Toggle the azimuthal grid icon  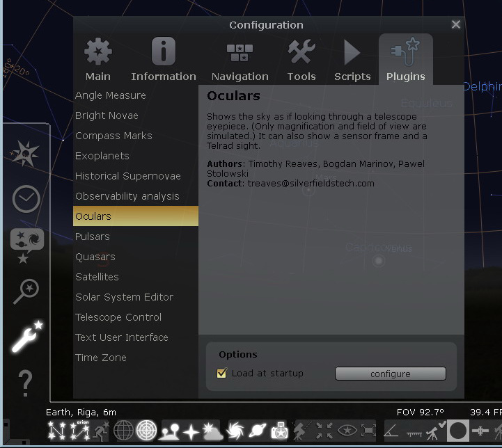(x=147, y=431)
